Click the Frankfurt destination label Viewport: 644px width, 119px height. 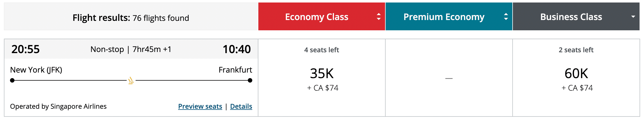point(235,70)
